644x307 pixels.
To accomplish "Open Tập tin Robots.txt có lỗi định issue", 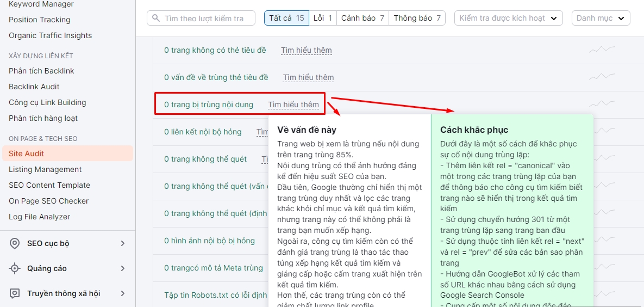I will (x=216, y=295).
